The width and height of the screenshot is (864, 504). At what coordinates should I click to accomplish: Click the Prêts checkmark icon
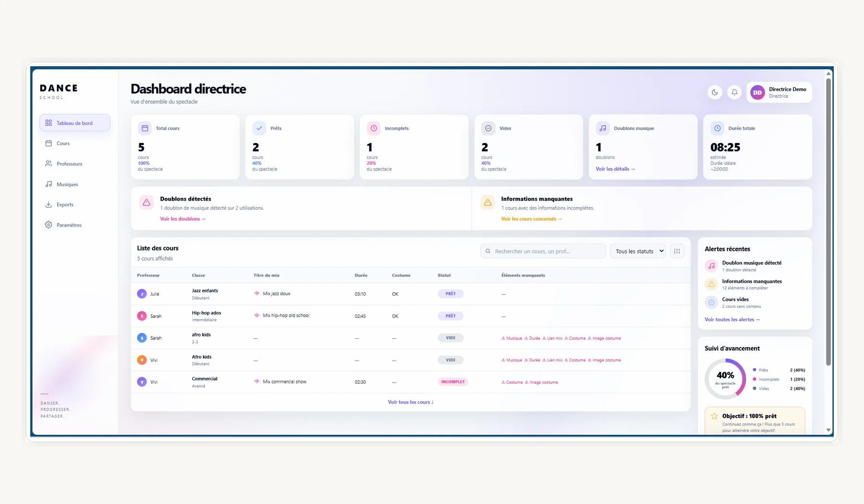point(259,128)
